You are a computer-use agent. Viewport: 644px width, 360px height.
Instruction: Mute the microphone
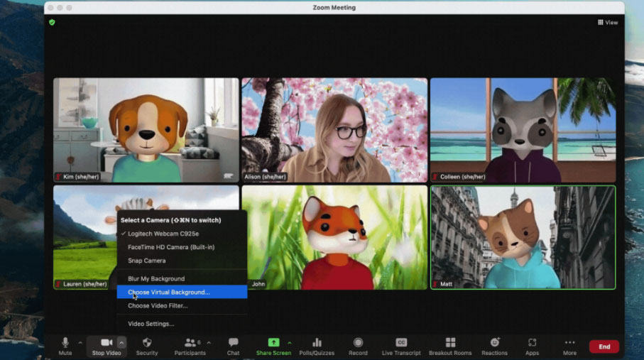[x=65, y=343]
